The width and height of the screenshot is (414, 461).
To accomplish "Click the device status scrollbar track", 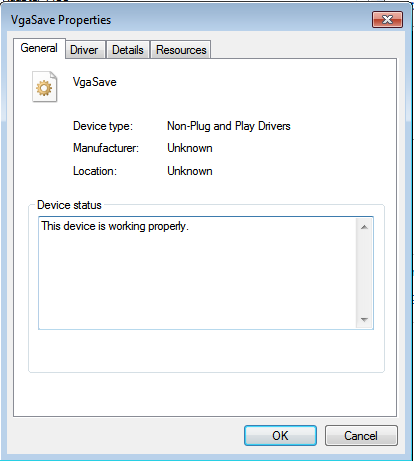I will click(x=364, y=273).
